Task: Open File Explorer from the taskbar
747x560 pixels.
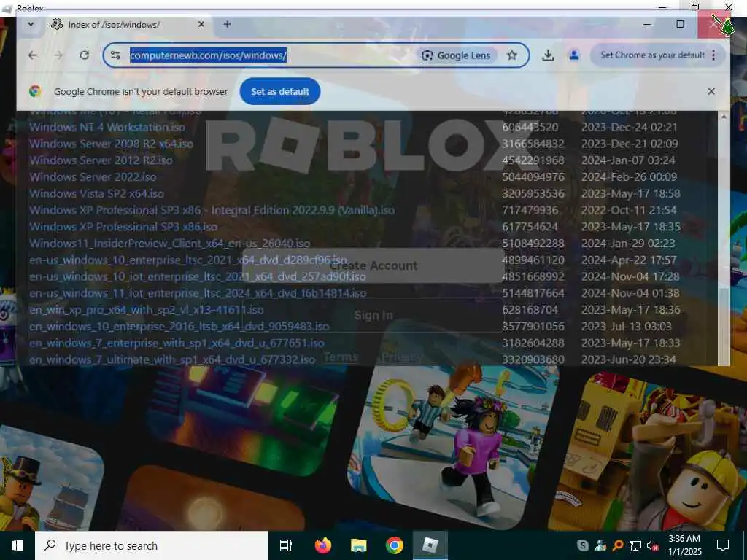Action: click(359, 545)
